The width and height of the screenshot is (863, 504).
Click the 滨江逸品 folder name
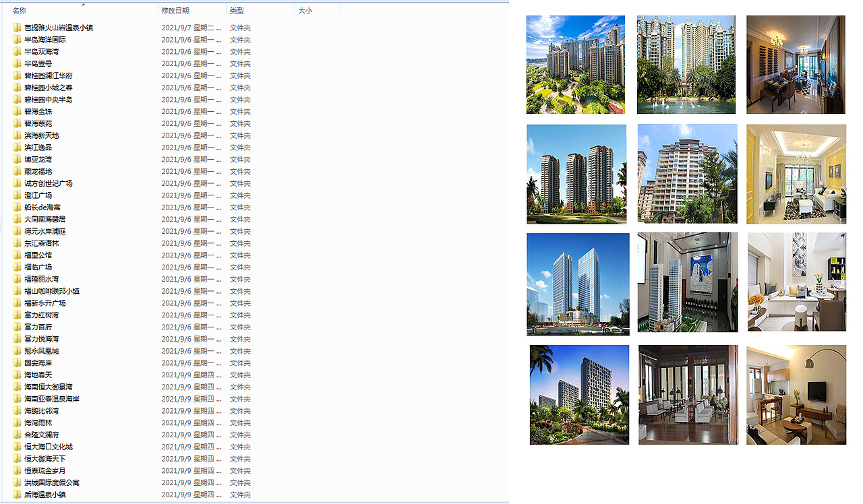38,148
